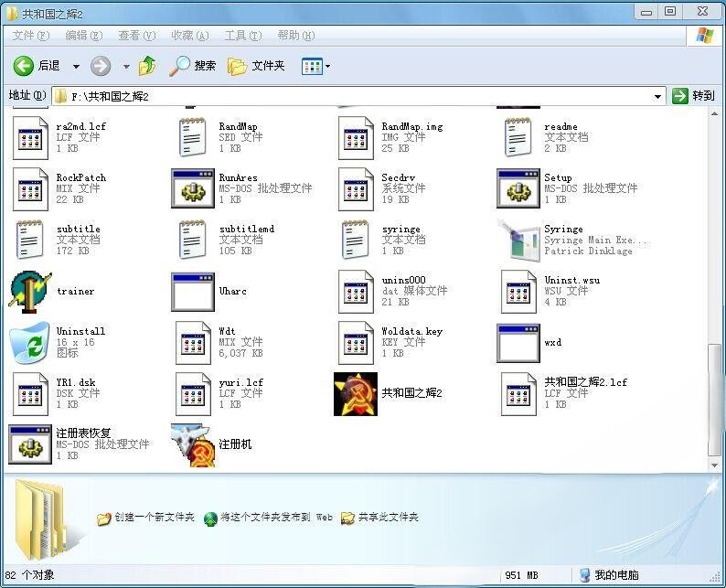Click the 951 MB status bar text
The height and width of the screenshot is (588, 726).
pyautogui.click(x=521, y=575)
